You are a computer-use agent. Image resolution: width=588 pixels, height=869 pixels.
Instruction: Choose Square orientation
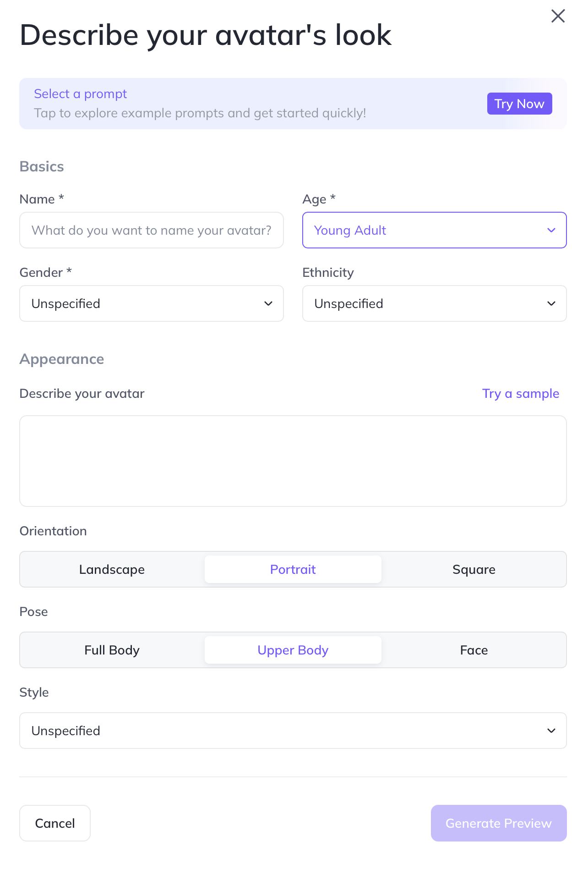[x=474, y=569]
